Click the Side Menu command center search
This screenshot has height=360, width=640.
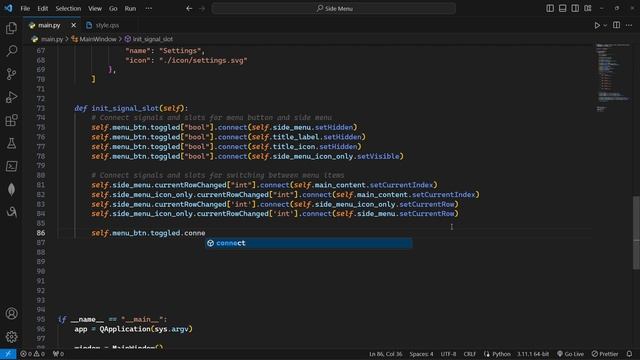tap(333, 8)
